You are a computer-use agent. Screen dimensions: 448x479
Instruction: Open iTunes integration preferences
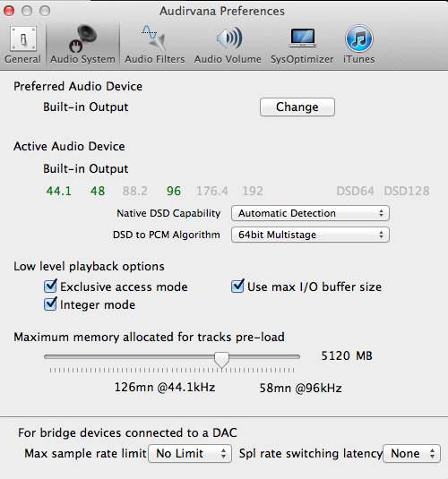359,45
